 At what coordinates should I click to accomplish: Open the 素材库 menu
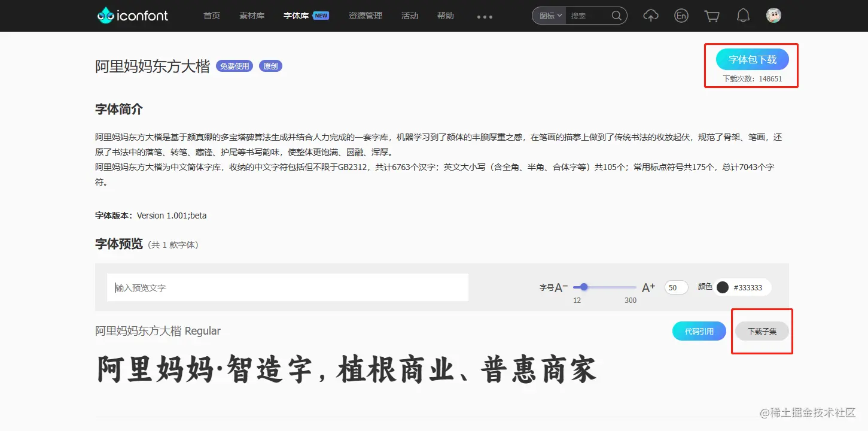click(x=252, y=16)
